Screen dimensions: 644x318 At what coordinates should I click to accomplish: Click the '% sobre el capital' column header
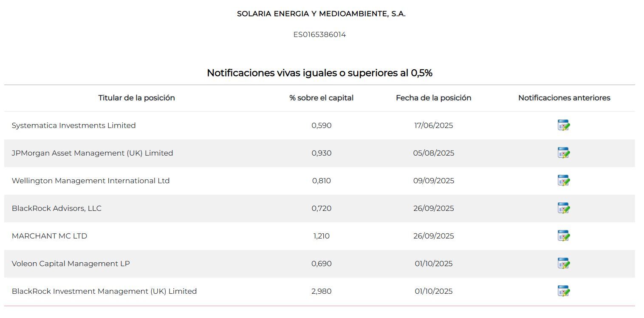321,98
